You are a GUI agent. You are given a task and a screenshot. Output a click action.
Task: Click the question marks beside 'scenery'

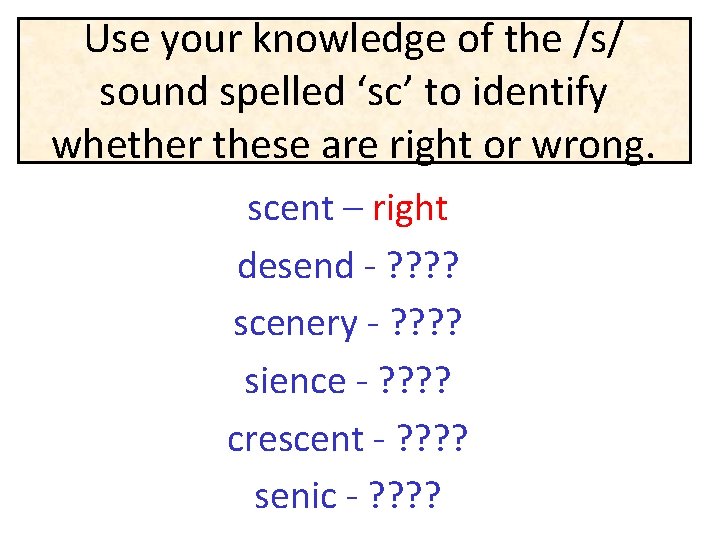(x=426, y=322)
